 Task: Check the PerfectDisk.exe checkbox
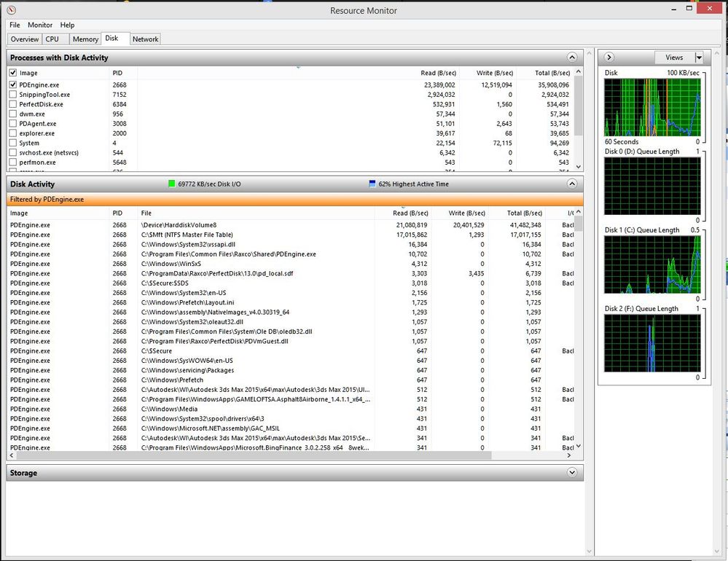[13, 104]
